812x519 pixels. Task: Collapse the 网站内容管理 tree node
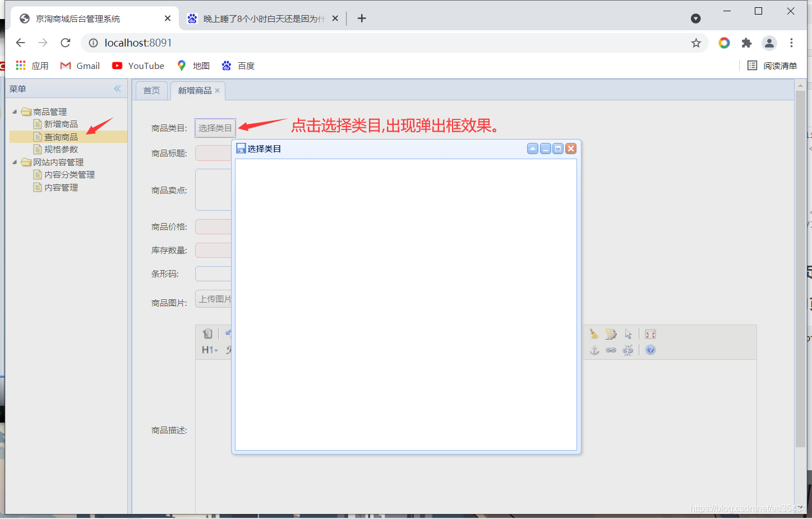[15, 162]
